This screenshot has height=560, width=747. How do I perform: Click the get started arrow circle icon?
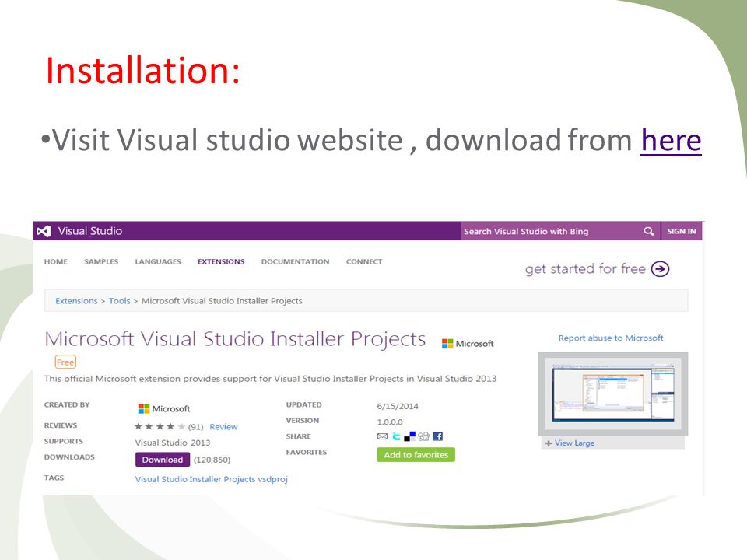[x=661, y=269]
